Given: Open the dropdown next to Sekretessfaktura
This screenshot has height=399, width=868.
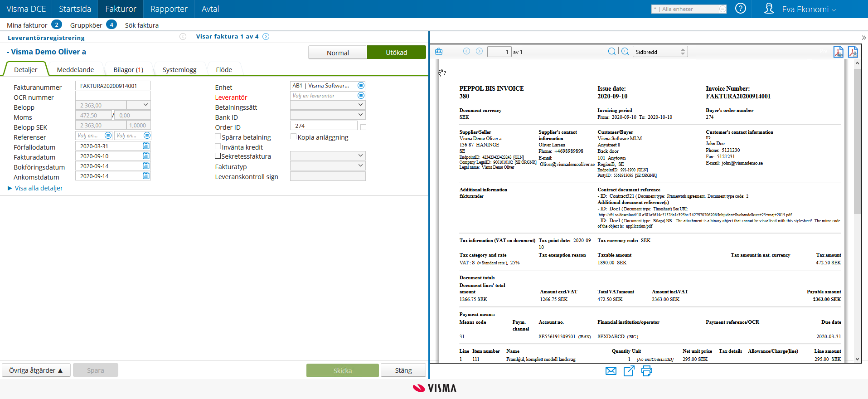Looking at the screenshot, I should click(328, 156).
